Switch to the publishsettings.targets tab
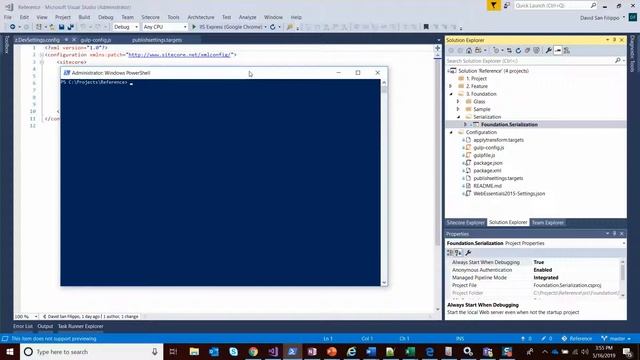 point(157,40)
